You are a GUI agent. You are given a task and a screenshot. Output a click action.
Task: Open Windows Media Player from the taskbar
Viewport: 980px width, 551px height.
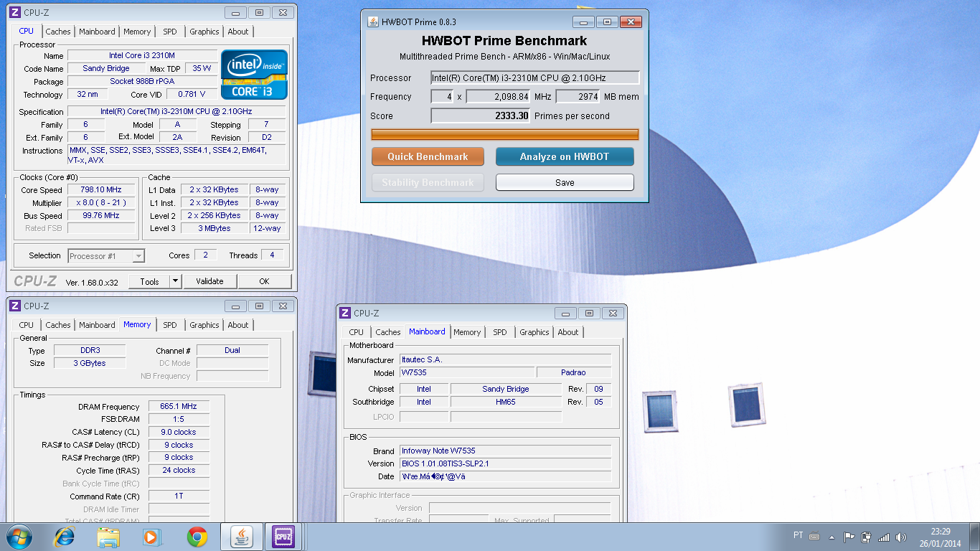pos(152,537)
